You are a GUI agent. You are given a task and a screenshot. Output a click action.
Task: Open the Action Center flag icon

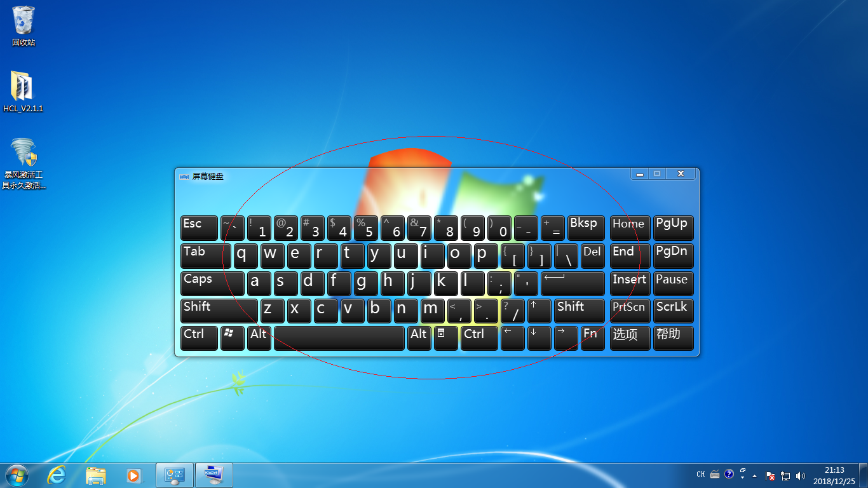coord(770,475)
